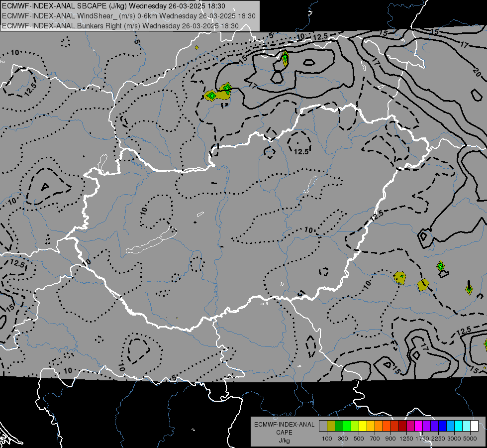The height and width of the screenshot is (448, 487).
Task: Click the gray swatch in the CAPE legend
Action: [323, 426]
